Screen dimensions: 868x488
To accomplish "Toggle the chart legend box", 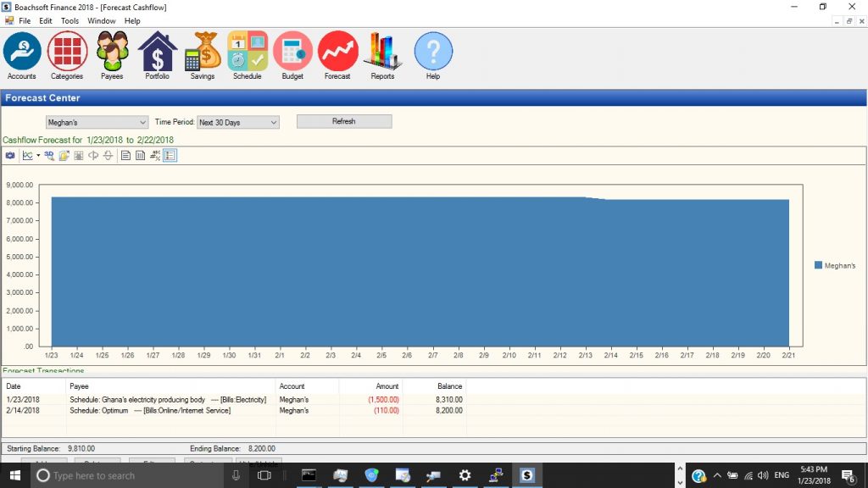I will [170, 156].
